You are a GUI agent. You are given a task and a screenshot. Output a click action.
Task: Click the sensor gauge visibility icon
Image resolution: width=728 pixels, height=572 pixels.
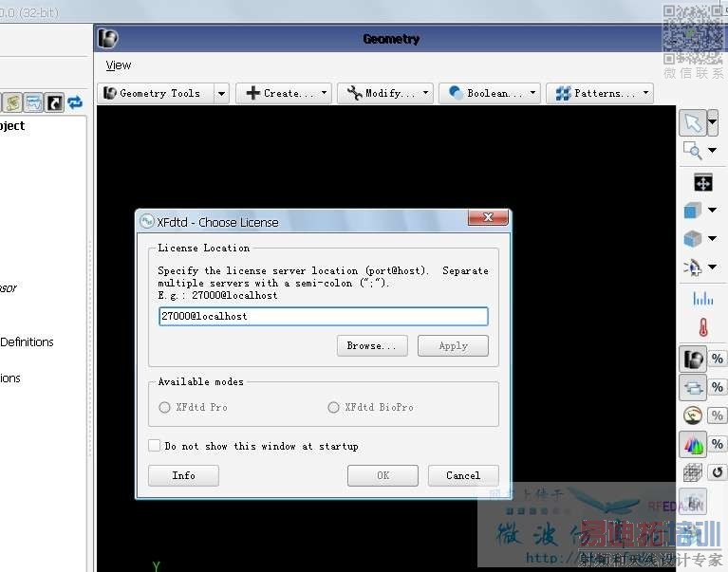click(693, 415)
